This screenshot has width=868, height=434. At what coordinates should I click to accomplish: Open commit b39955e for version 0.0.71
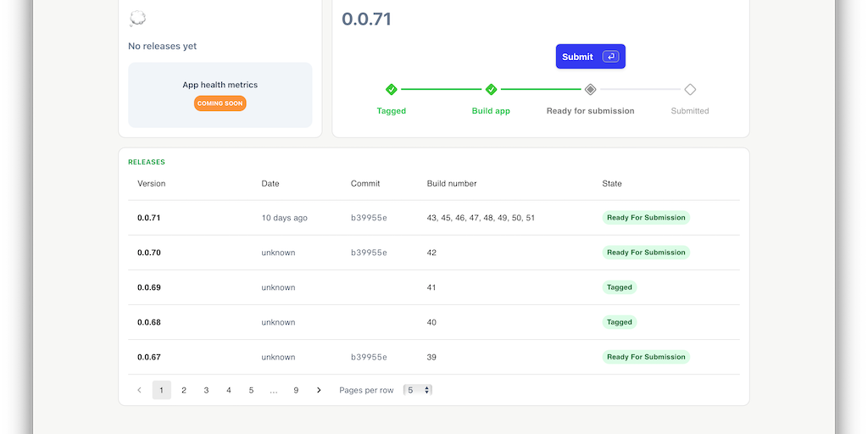click(x=369, y=218)
